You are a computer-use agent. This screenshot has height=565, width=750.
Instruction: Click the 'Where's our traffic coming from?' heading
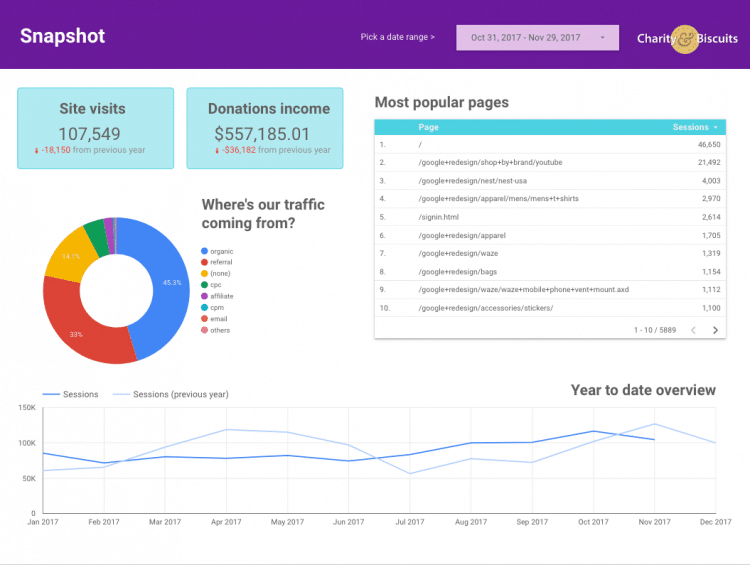tap(263, 214)
